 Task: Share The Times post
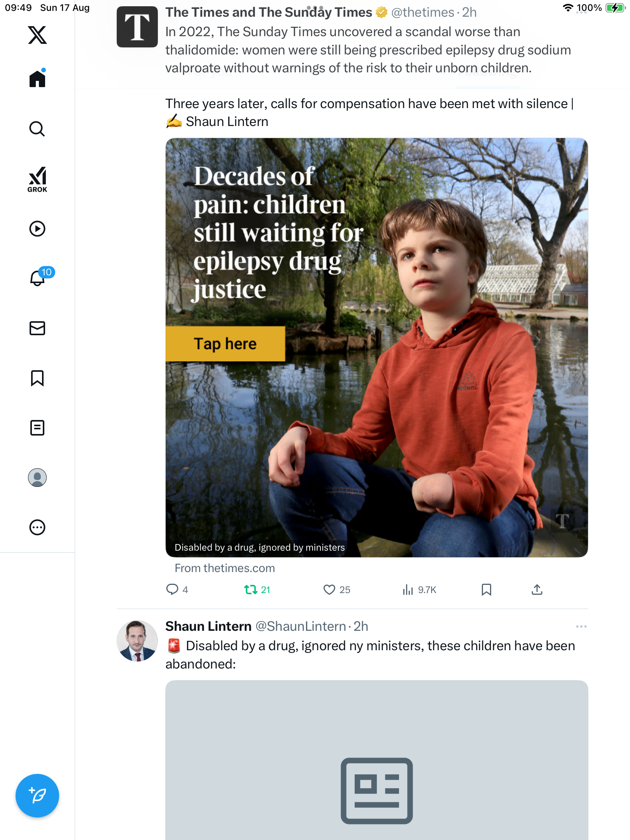tap(537, 590)
